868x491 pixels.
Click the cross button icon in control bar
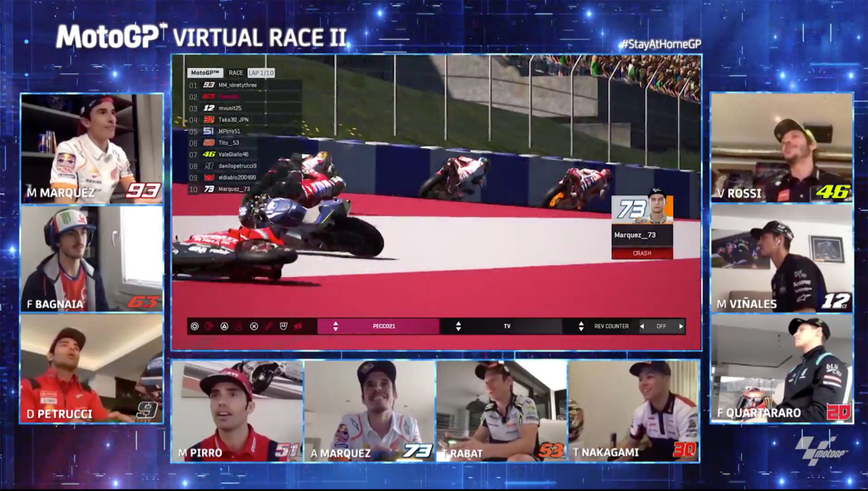tap(254, 326)
